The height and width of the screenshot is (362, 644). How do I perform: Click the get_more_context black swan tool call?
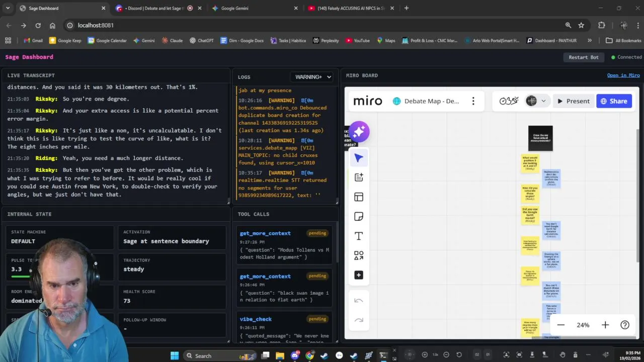(284, 288)
